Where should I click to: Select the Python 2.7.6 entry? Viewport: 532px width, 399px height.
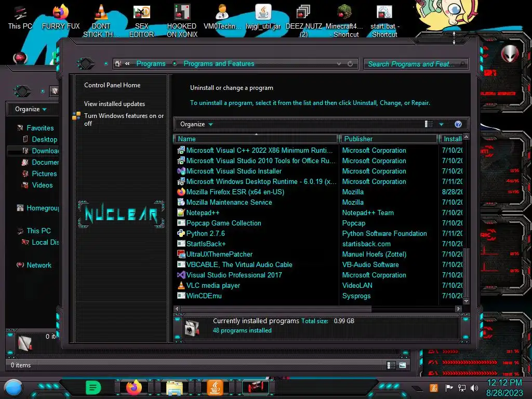[205, 233]
